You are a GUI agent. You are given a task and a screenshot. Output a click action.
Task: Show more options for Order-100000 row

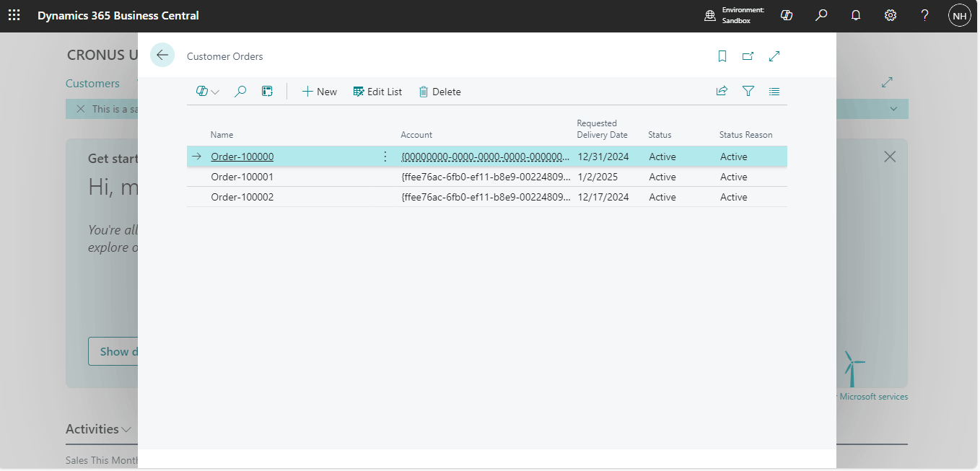(x=385, y=157)
